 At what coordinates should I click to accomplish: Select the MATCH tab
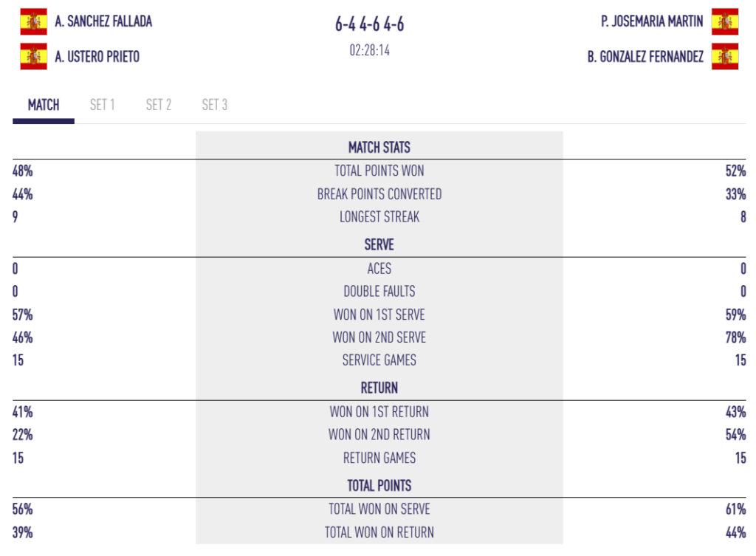click(44, 105)
